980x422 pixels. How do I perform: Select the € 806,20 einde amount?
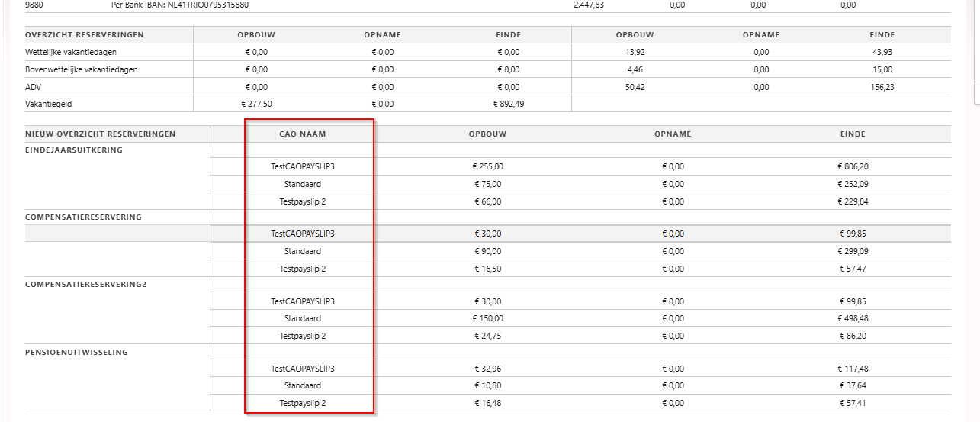pyautogui.click(x=852, y=166)
